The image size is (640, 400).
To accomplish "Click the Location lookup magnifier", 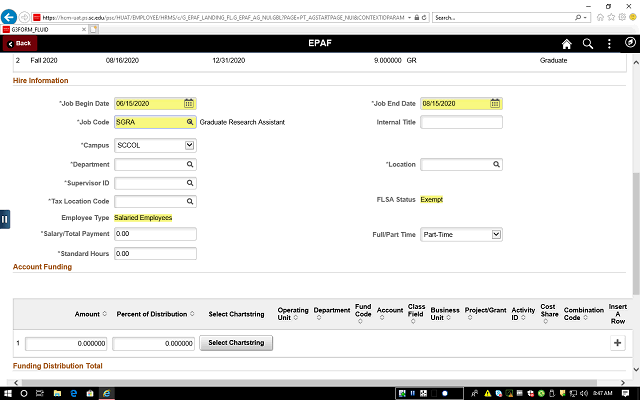I will pos(496,164).
